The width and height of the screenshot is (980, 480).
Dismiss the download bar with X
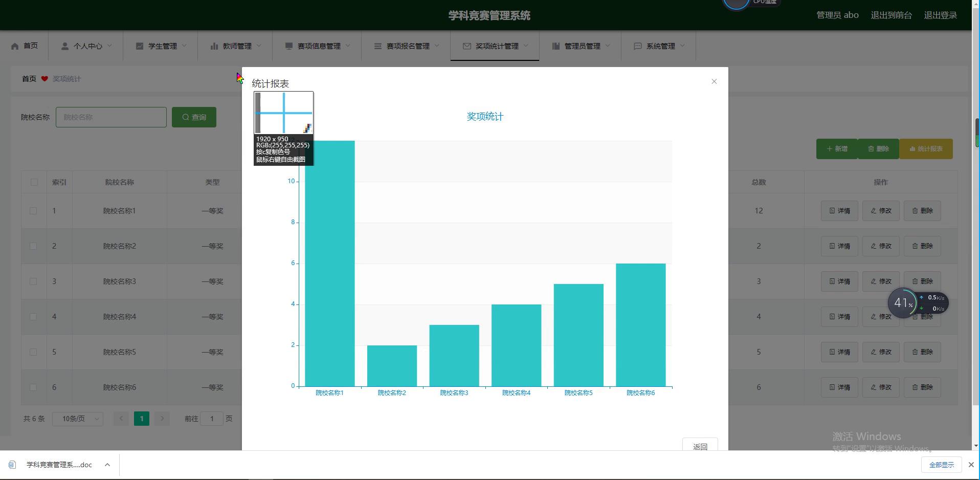pos(971,465)
